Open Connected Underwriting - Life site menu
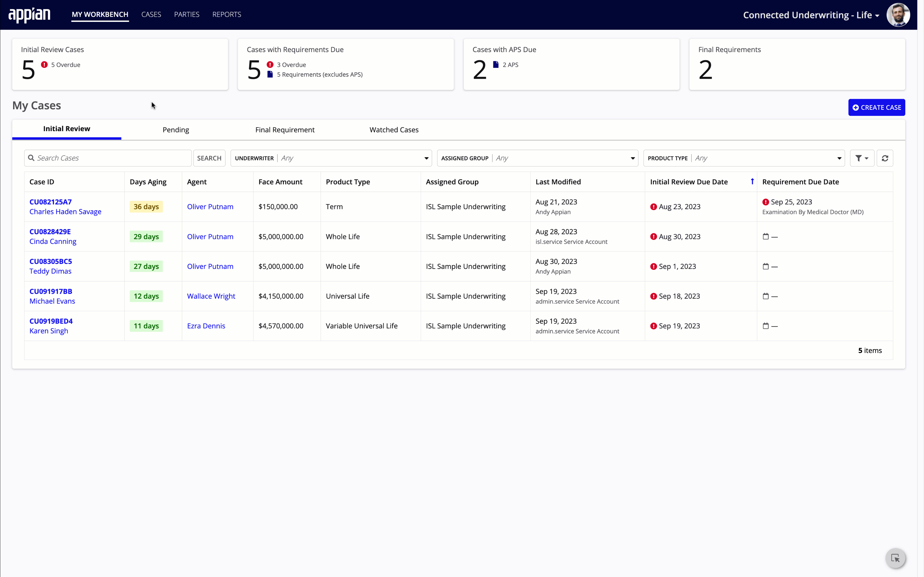Viewport: 924px width, 577px height. click(811, 15)
